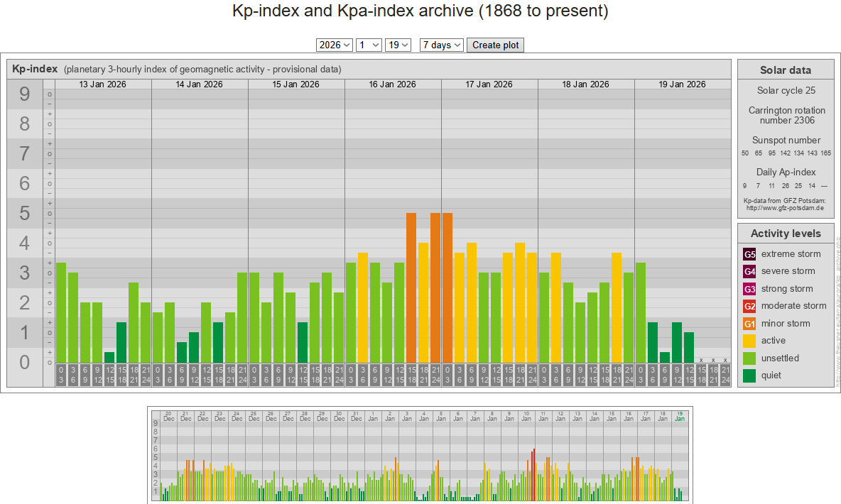This screenshot has height=504, width=841.
Task: Click the G5 extreme storm badge
Action: pos(749,254)
